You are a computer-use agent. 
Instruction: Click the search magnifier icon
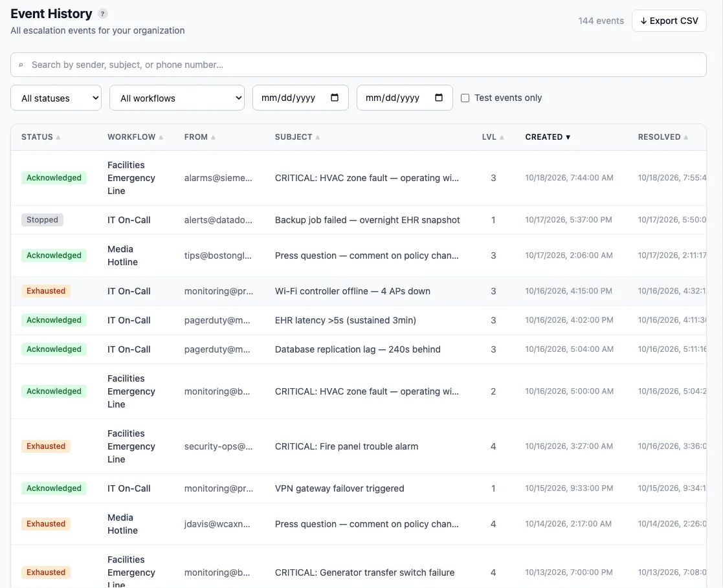point(21,65)
